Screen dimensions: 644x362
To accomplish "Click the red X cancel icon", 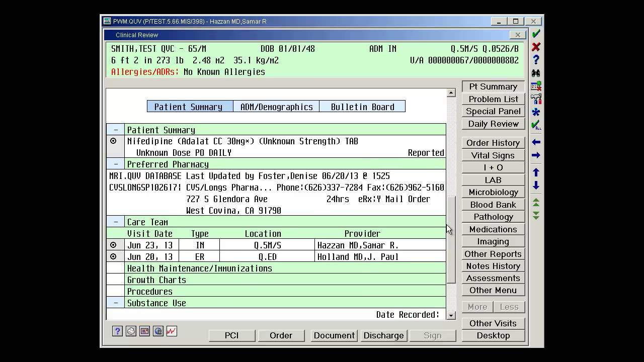I will click(536, 47).
